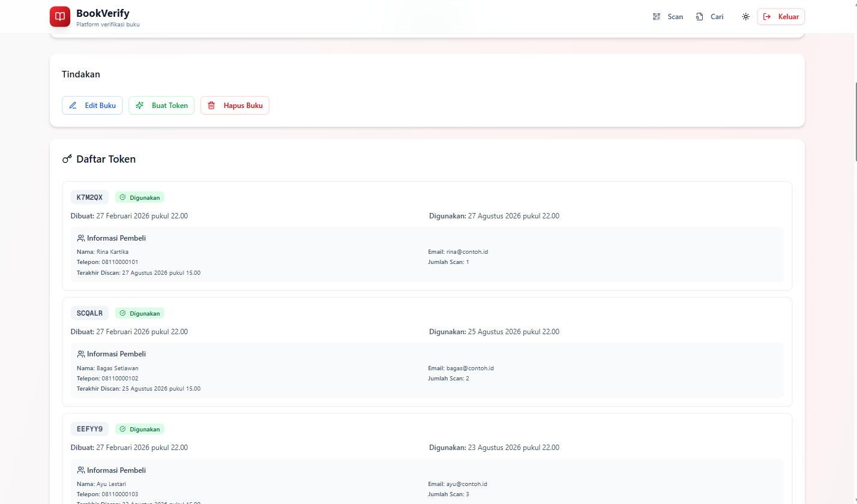This screenshot has height=504, width=857.
Task: Click the Daftar Token heading
Action: point(106,159)
